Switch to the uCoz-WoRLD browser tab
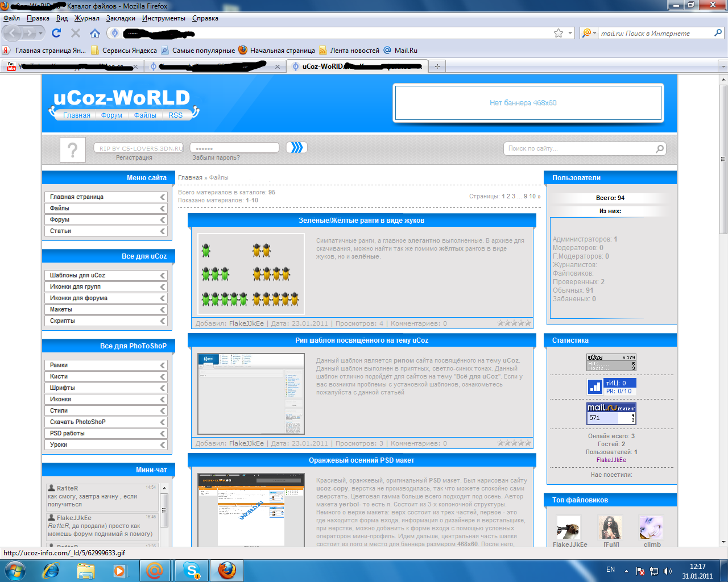Image resolution: width=728 pixels, height=582 pixels. tap(357, 66)
